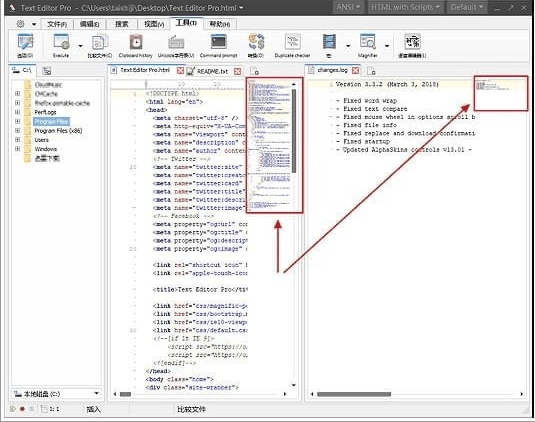Open dropdown arrow next to Execute
Viewport: 535px width, 422px height.
coord(80,45)
